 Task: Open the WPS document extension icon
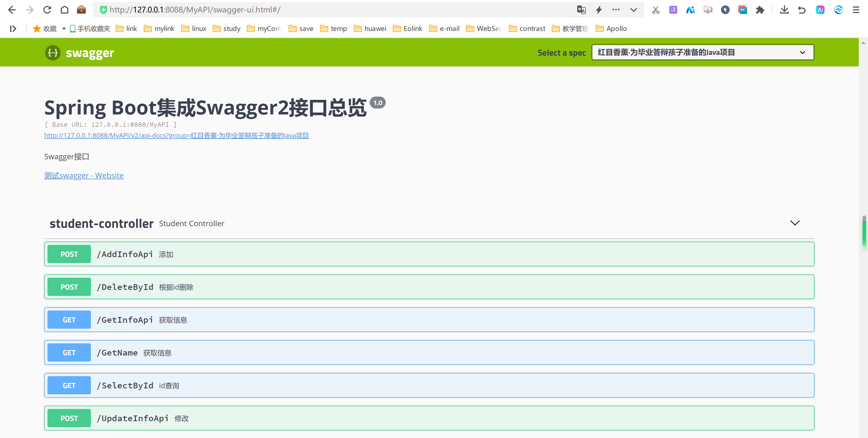743,10
